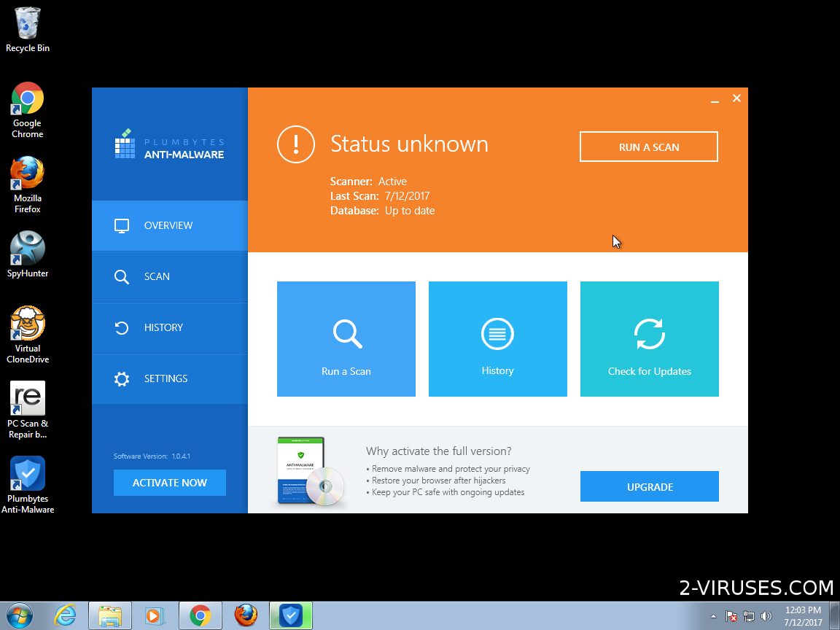Viewport: 840px width, 630px height.
Task: Select the Run a Scan tile
Action: 346,339
